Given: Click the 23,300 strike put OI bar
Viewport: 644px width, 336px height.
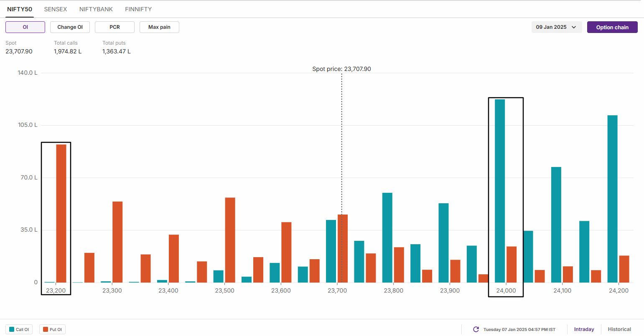Looking at the screenshot, I should 117,242.
